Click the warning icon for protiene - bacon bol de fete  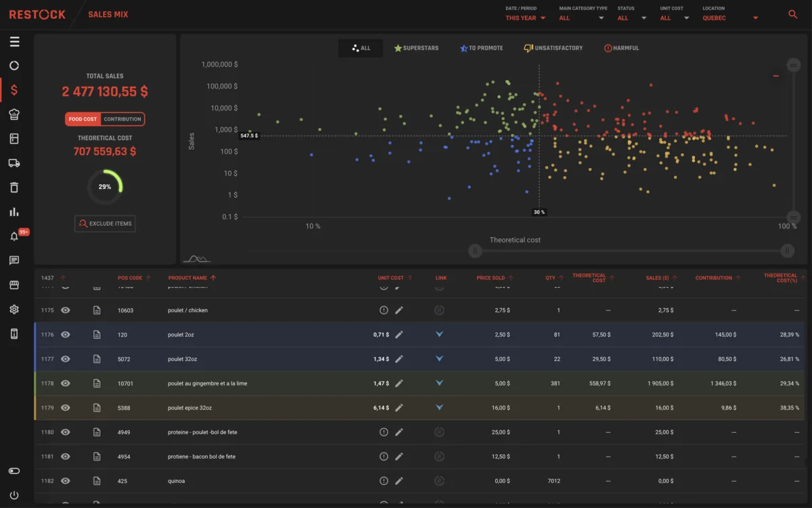[x=384, y=457]
